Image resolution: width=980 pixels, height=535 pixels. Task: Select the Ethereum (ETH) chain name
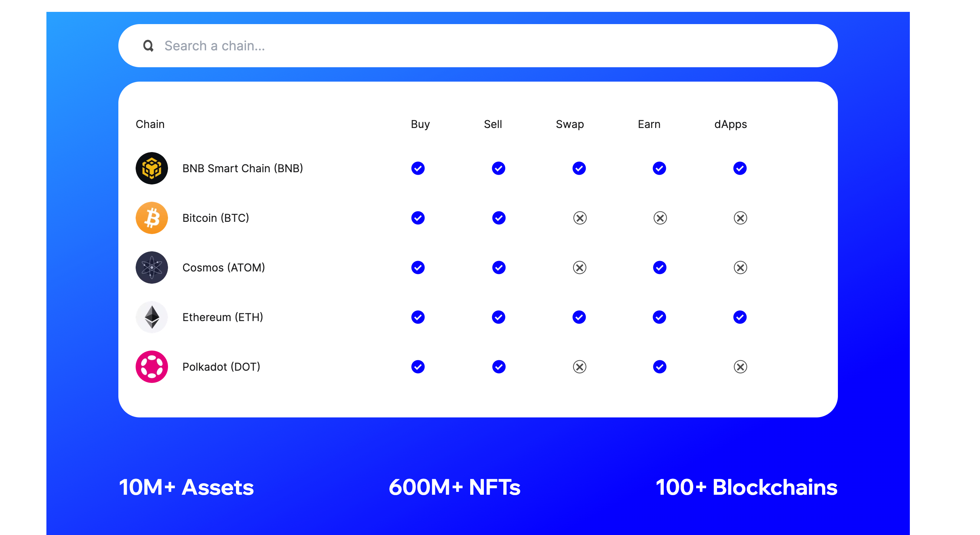point(223,317)
